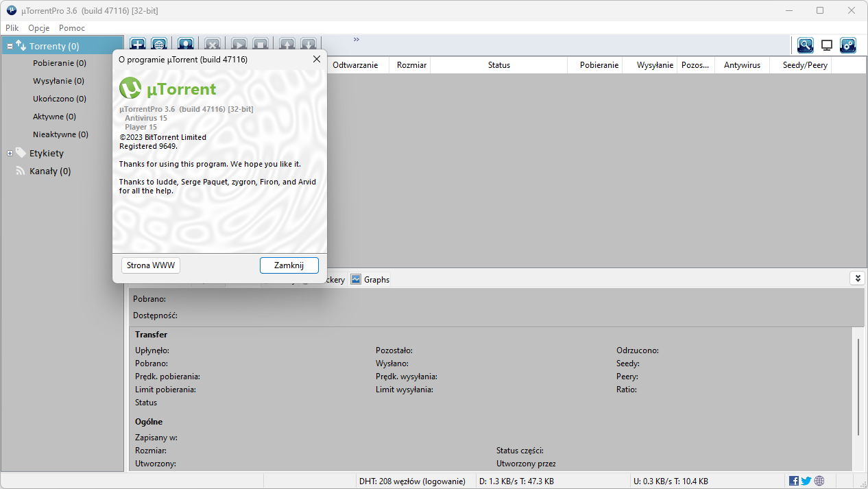Click the Stop torrent square icon
This screenshot has width=868, height=489.
pos(261,44)
